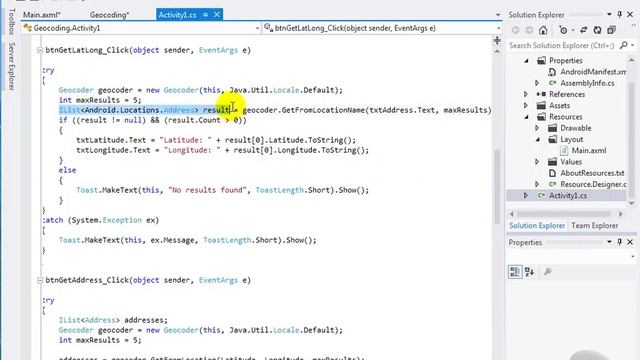The width and height of the screenshot is (640, 360).
Task: Open the btnGetLatLong_Click member dropdown
Action: (x=498, y=28)
